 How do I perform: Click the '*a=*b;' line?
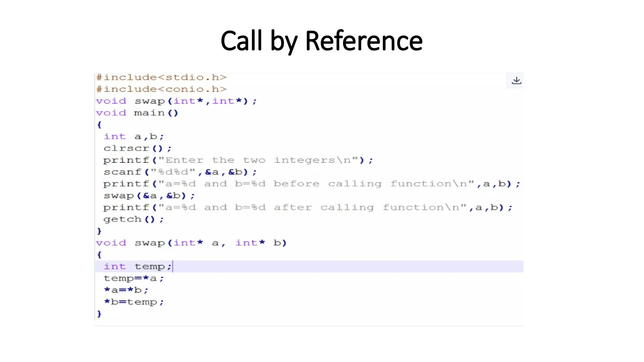coord(126,290)
